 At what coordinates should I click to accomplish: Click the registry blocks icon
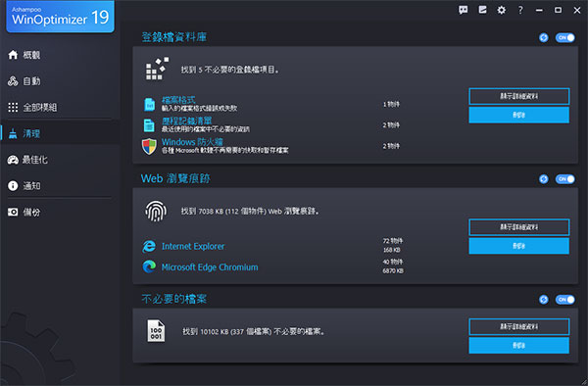point(157,69)
